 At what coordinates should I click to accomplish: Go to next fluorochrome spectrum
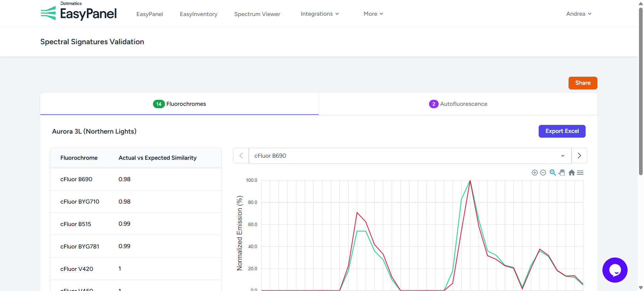(579, 156)
